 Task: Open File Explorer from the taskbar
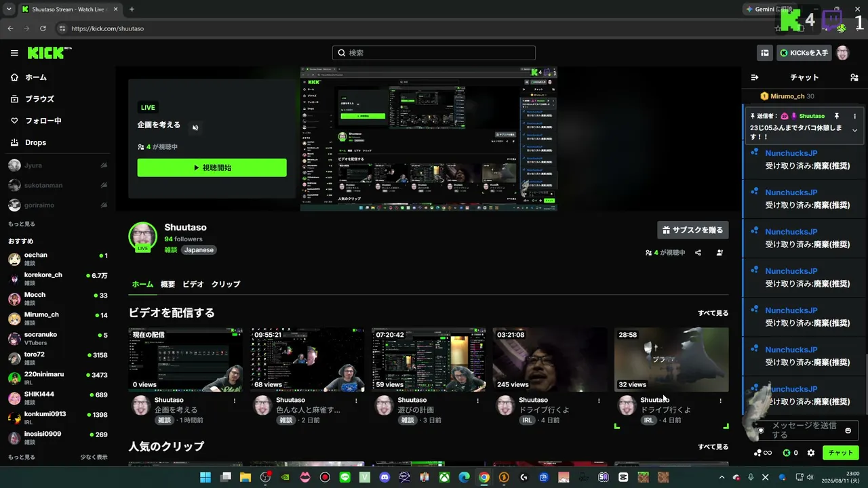pyautogui.click(x=245, y=477)
